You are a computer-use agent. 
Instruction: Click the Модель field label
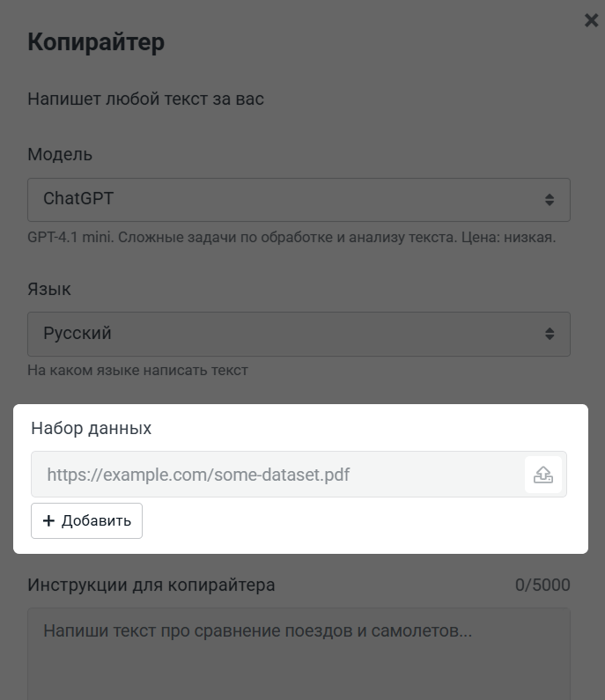[x=60, y=155]
